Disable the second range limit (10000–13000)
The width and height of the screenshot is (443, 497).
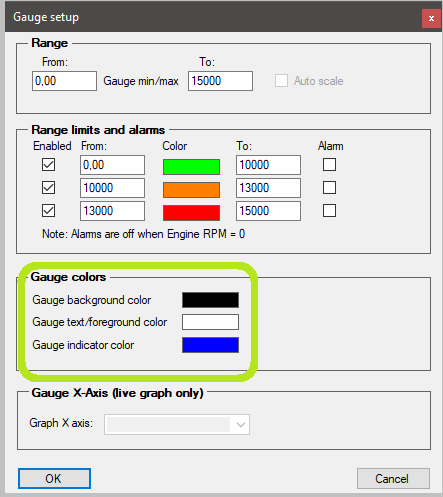tap(48, 188)
